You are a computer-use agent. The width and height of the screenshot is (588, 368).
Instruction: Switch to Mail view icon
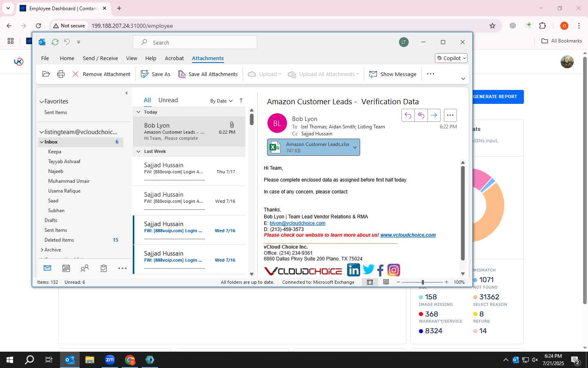click(47, 268)
